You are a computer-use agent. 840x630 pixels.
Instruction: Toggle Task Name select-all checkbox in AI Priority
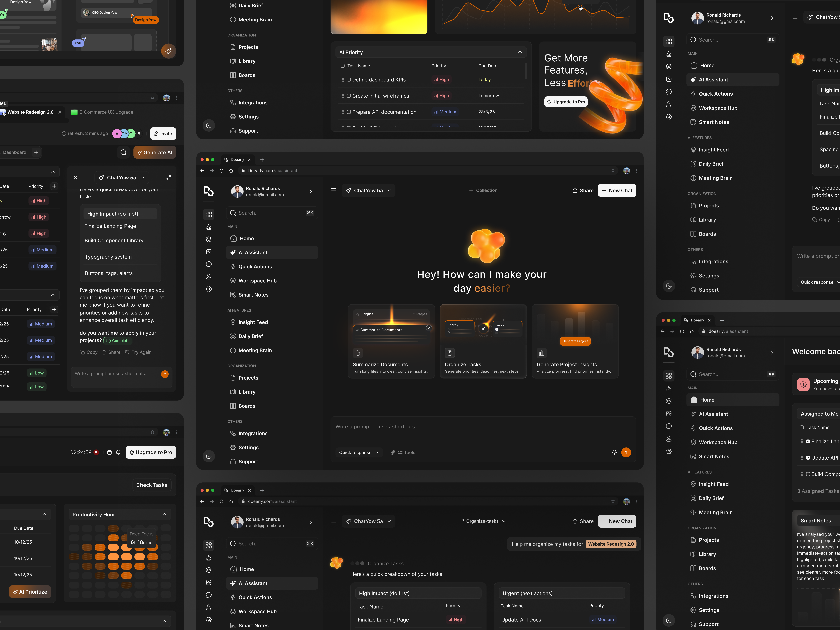click(x=343, y=66)
